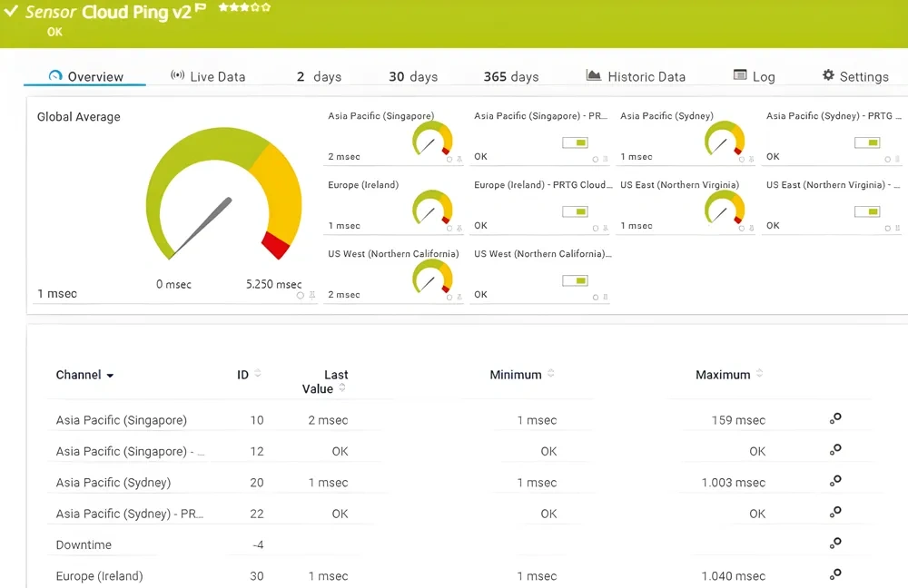The width and height of the screenshot is (908, 588).
Task: Click the US East (Northern Virginia) mini gauge
Action: click(x=724, y=208)
